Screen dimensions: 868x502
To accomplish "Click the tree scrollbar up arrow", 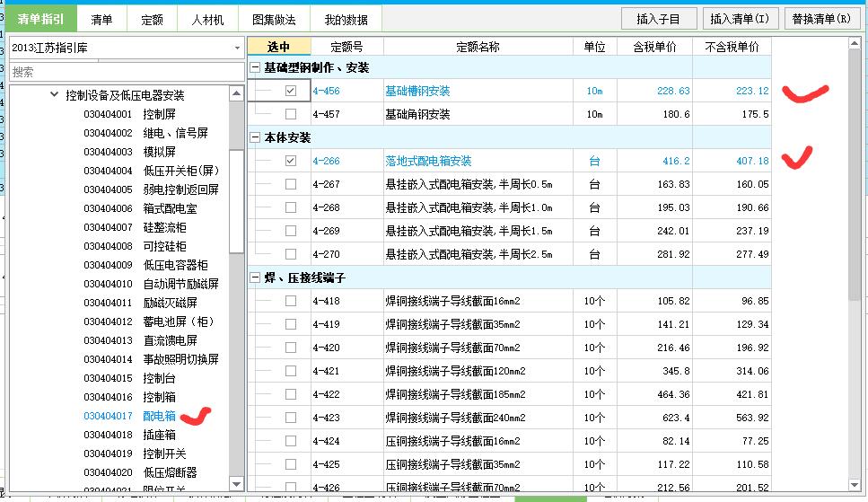I will click(236, 93).
